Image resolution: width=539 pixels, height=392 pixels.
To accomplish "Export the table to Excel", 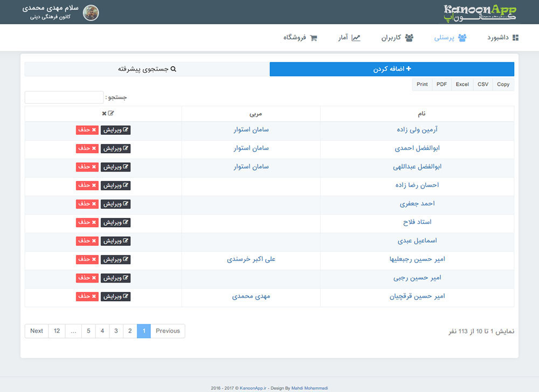I will [x=462, y=84].
